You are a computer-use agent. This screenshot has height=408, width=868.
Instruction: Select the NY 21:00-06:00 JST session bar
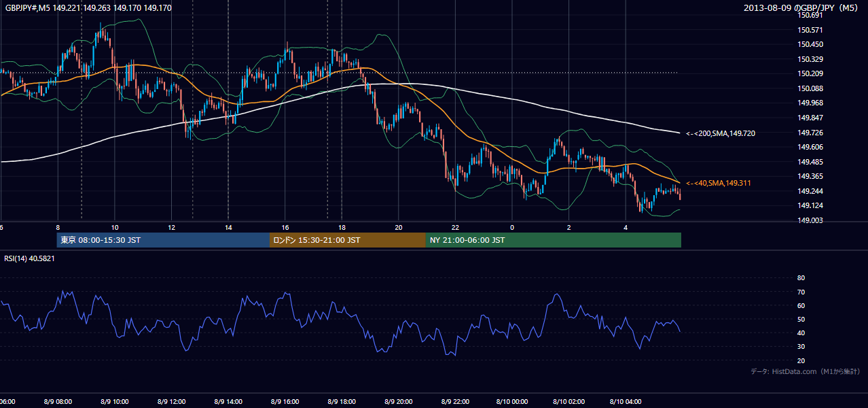pos(554,240)
